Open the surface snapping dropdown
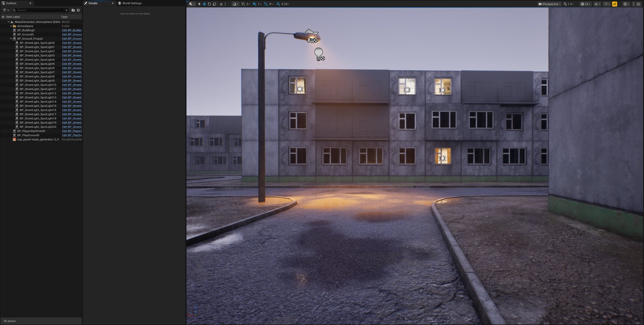644x325 pixels. click(235, 4)
